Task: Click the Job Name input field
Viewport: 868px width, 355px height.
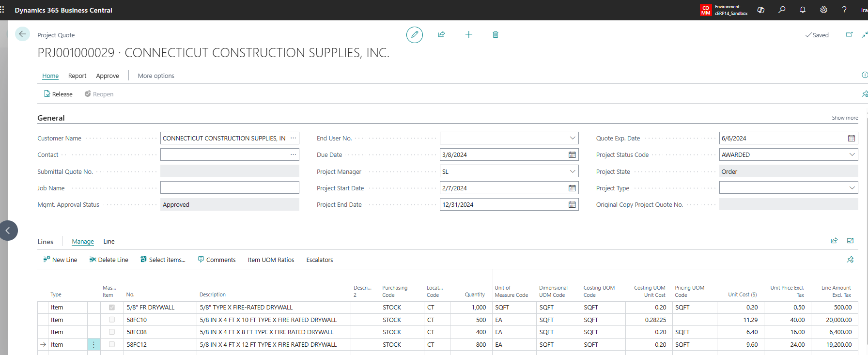Action: [x=230, y=188]
